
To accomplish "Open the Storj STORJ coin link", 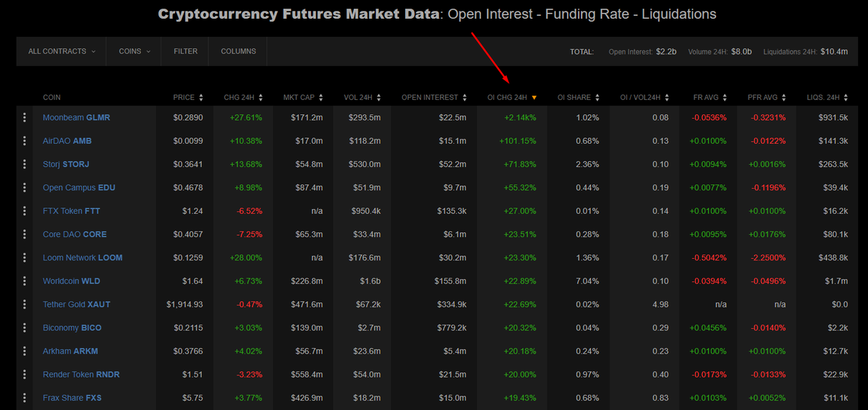I will click(66, 164).
